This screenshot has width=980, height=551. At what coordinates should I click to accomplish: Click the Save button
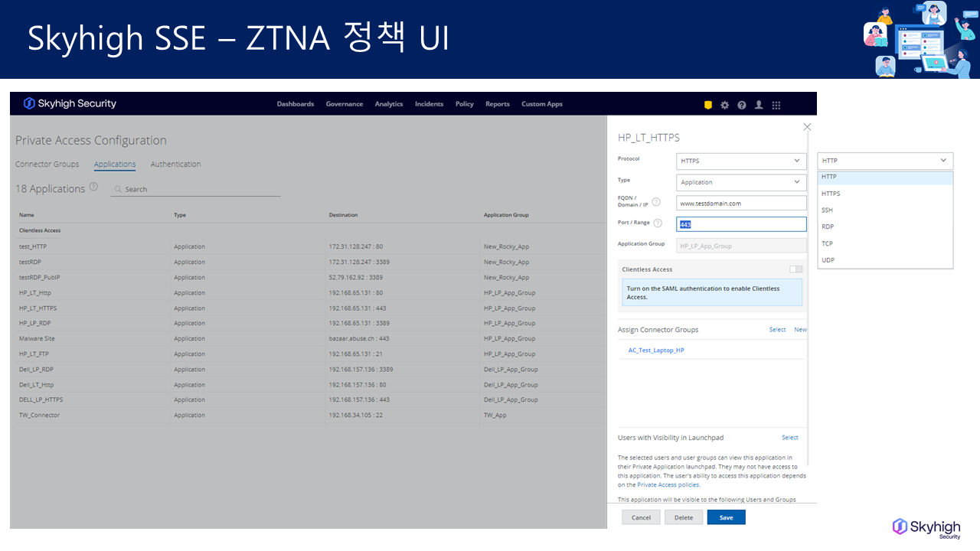726,518
